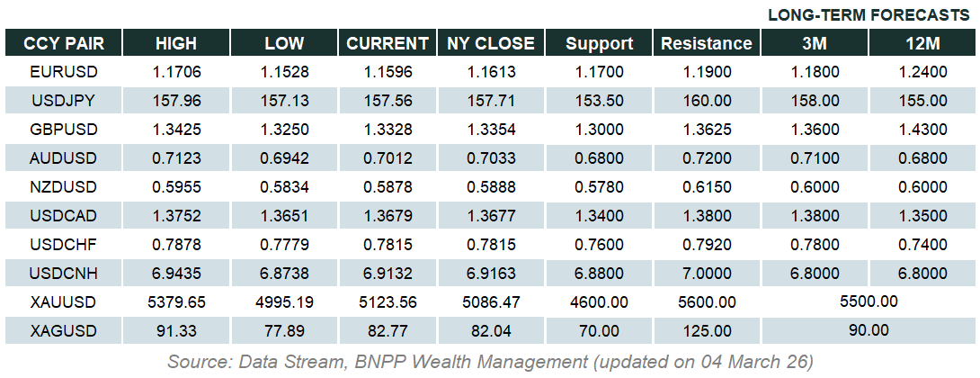Click the XAUUSD current price 5123.56
This screenshot has height=378, width=980.
[388, 301]
